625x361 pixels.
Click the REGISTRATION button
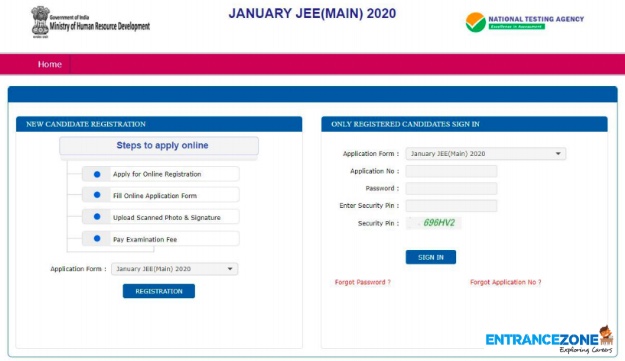[x=159, y=291]
